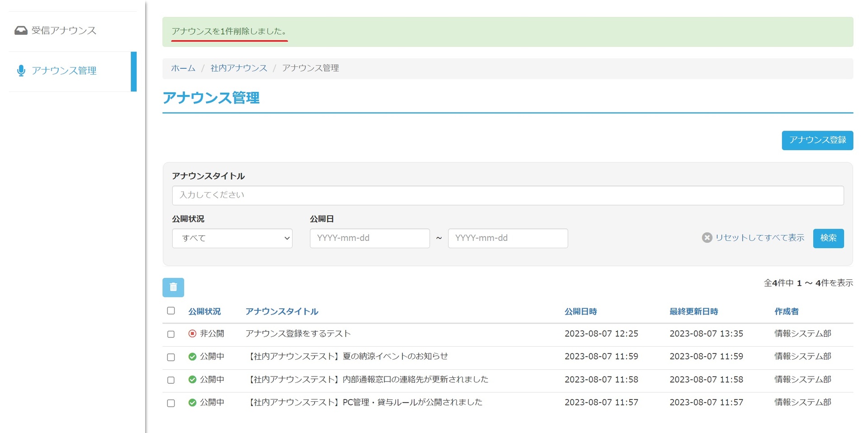Check the box for PC管理・貸与ルール row
Screen dimensions: 868x433
tap(171, 403)
